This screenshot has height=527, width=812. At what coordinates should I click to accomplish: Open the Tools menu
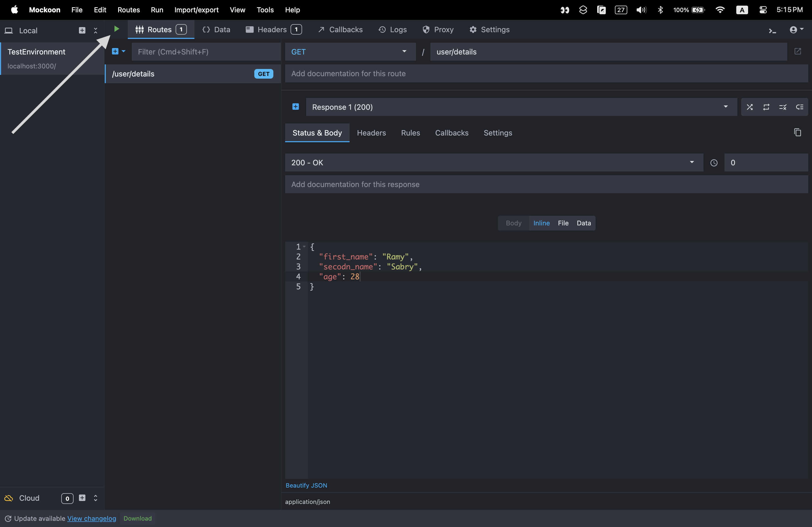(x=265, y=10)
